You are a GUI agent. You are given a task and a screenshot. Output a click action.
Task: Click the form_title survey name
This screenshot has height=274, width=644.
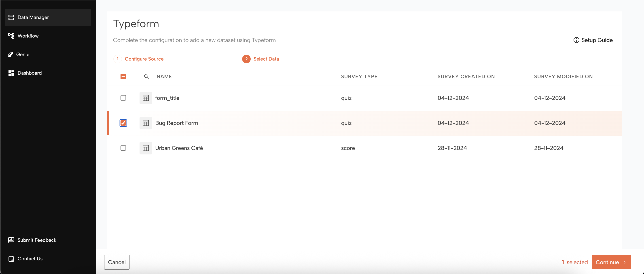[x=167, y=98]
